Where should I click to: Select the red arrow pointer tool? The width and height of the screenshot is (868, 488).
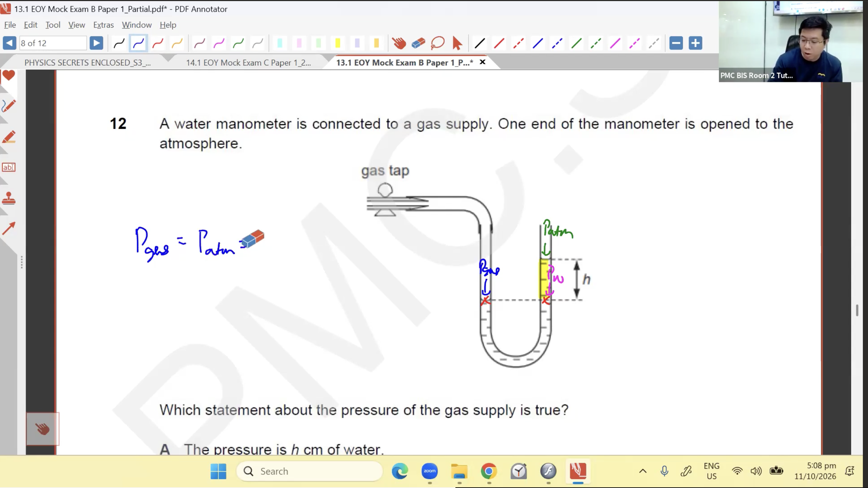(457, 43)
